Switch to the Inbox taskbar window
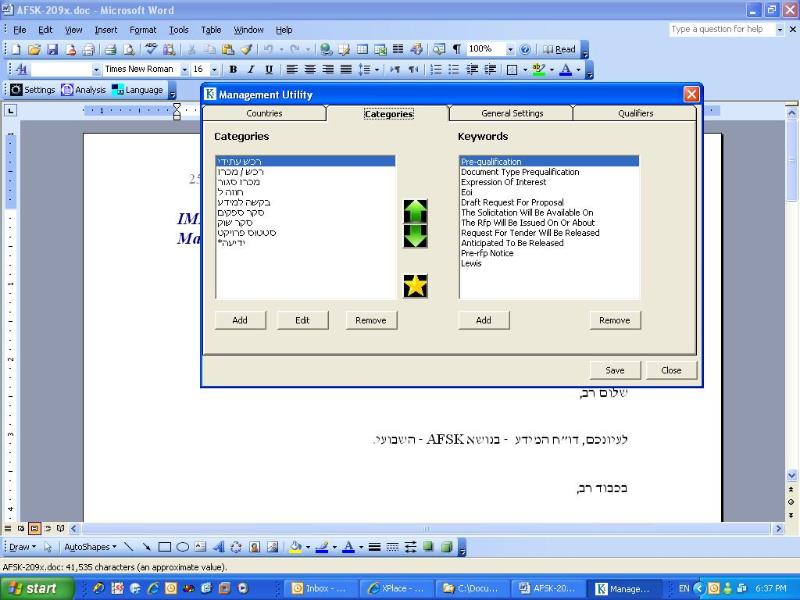The image size is (800, 600). click(320, 588)
